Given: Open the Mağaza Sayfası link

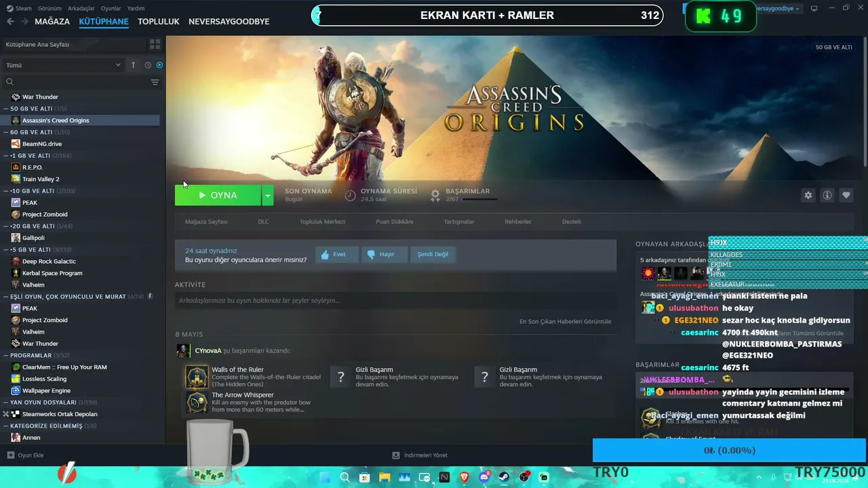Looking at the screenshot, I should (206, 222).
